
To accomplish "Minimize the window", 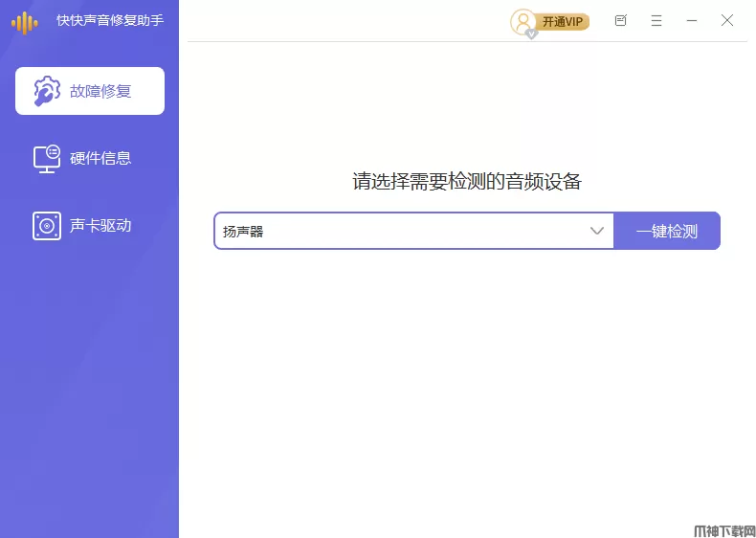I will click(x=692, y=20).
